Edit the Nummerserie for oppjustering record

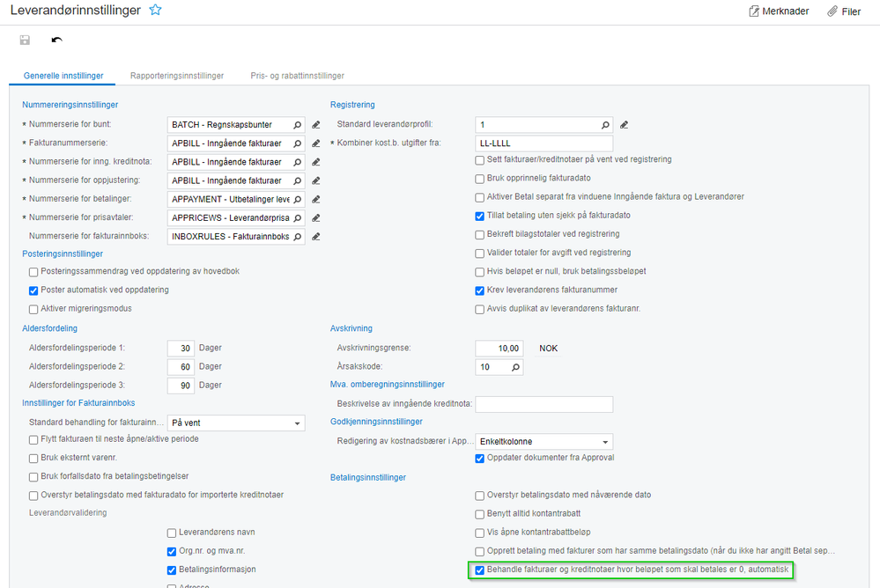click(316, 180)
